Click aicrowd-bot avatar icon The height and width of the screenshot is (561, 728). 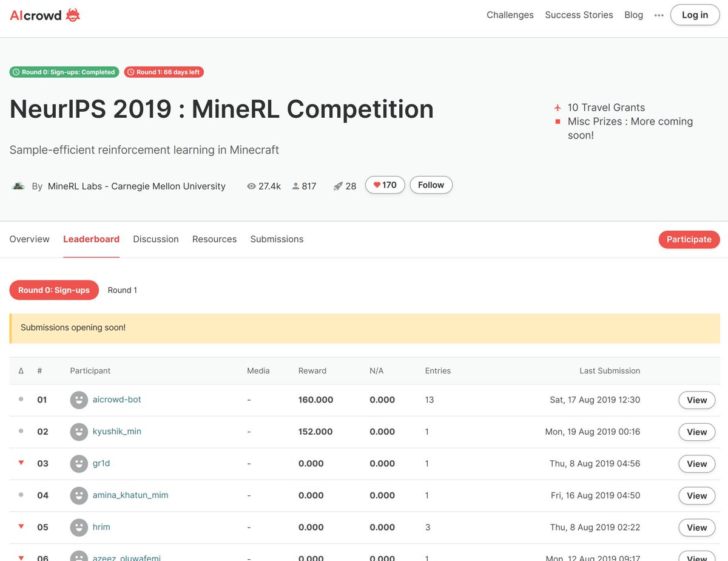click(x=79, y=400)
